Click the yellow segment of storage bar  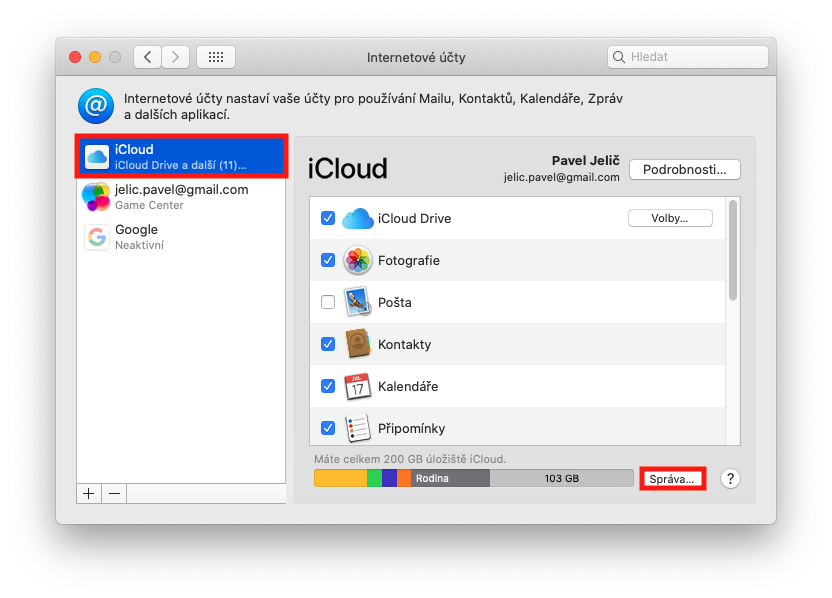[340, 479]
